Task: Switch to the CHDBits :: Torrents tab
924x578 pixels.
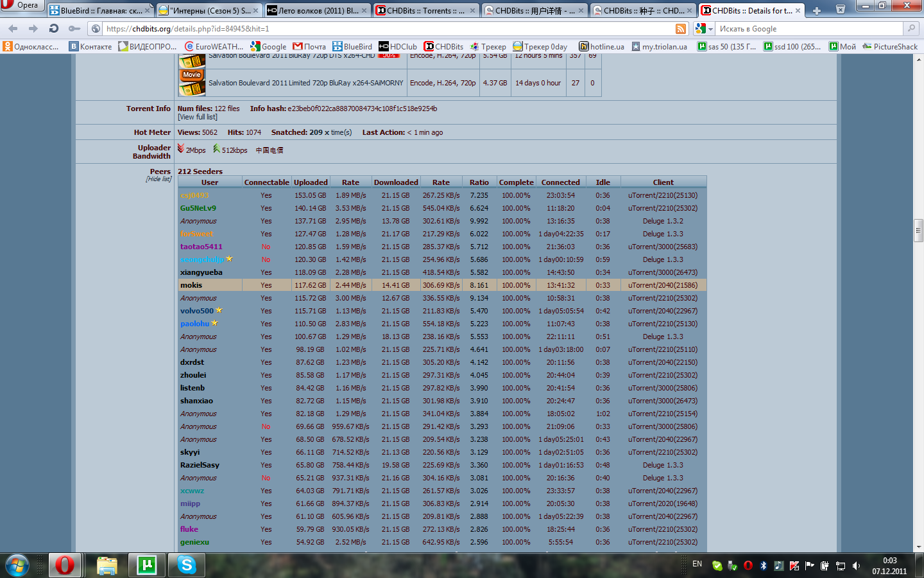Action: coord(425,10)
